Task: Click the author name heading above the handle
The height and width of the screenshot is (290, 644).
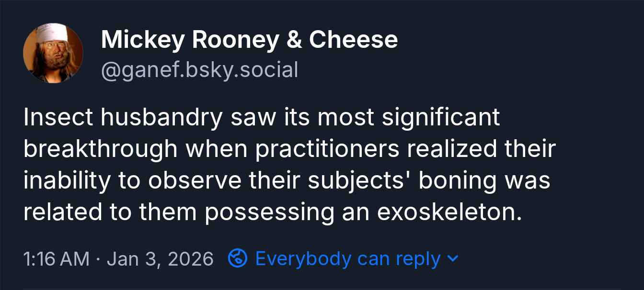Action: pos(249,40)
